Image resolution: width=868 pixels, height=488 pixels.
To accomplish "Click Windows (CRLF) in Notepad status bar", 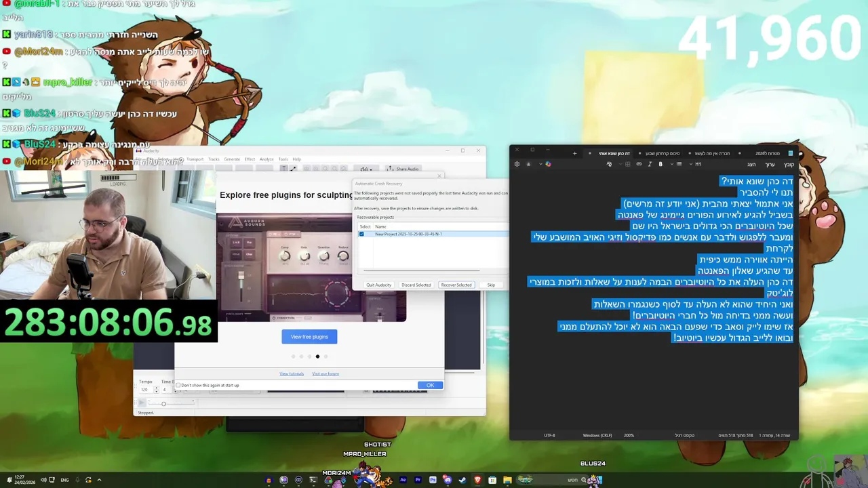I will tap(597, 435).
